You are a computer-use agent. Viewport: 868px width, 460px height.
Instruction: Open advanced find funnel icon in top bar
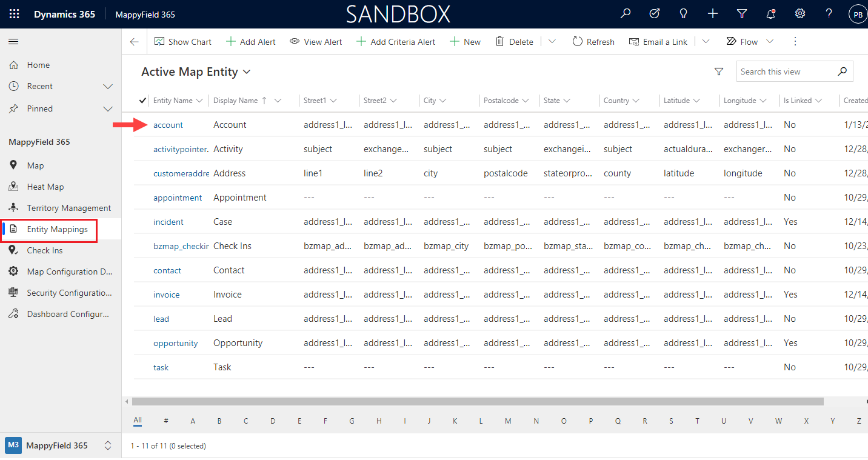point(742,14)
